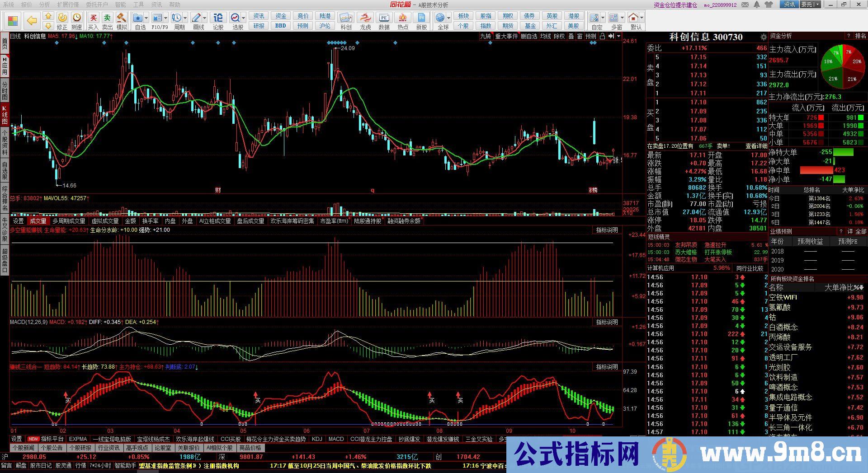Toggle 均线 moving average lines display

click(546, 36)
